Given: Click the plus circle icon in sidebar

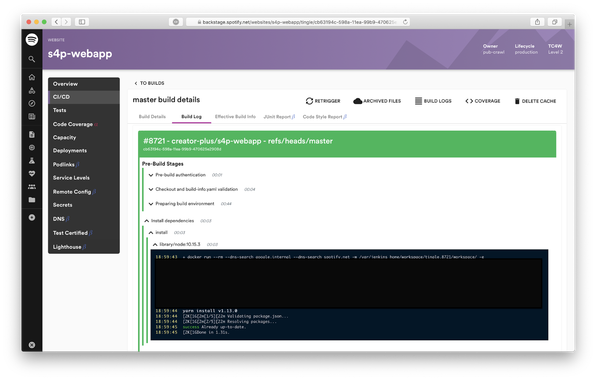Looking at the screenshot, I should [32, 217].
